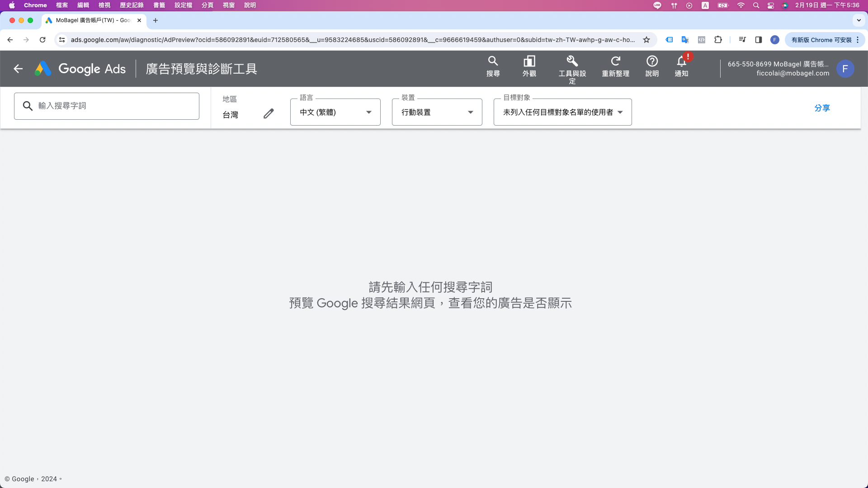868x488 pixels.
Task: Open the Apple menu
Action: 12,5
